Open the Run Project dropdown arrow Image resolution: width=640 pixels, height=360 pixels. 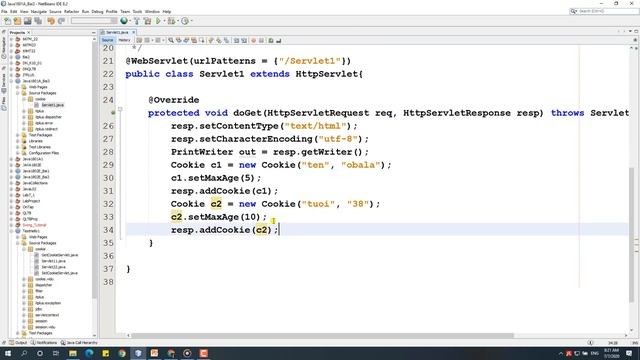164,21
